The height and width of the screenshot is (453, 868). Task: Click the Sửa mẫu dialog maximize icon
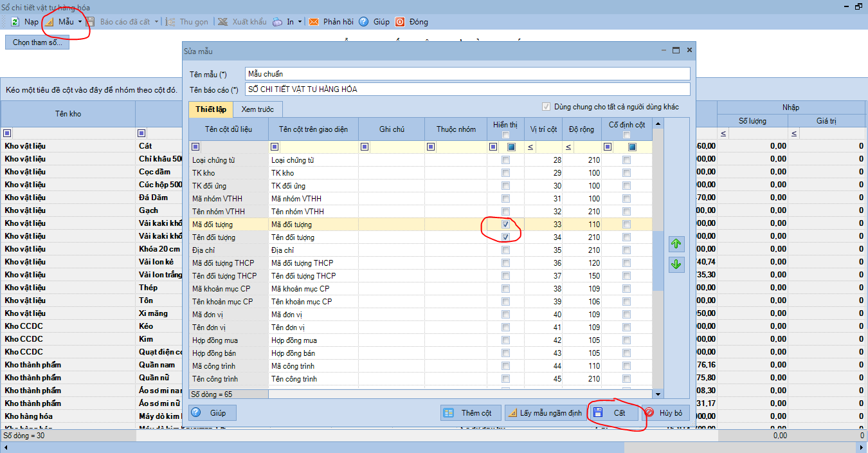pos(676,50)
